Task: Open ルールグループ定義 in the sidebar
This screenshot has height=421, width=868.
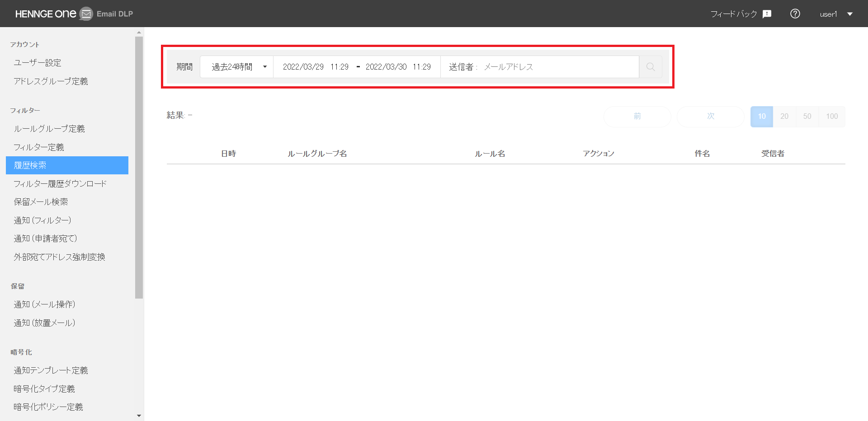Action: coord(49,129)
